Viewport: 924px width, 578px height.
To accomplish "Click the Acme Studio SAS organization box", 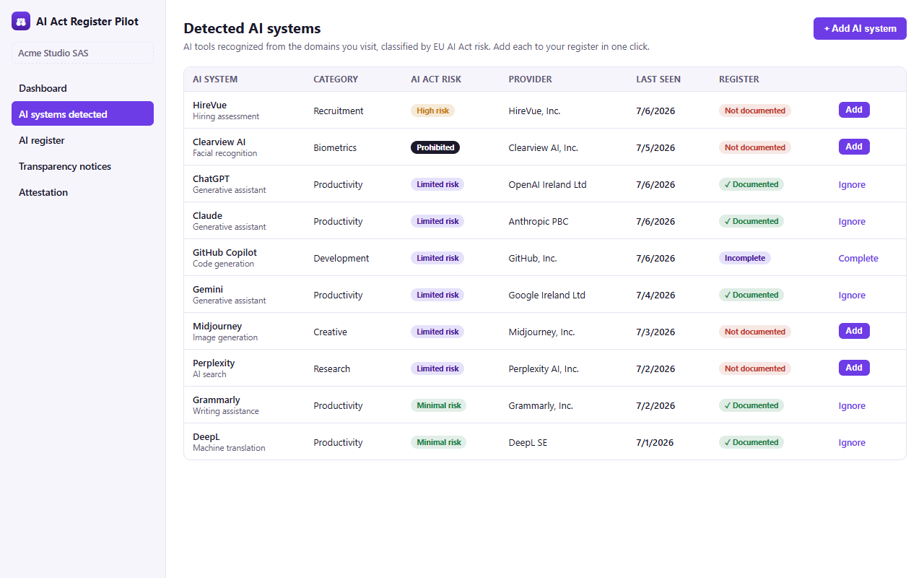I will click(x=82, y=53).
